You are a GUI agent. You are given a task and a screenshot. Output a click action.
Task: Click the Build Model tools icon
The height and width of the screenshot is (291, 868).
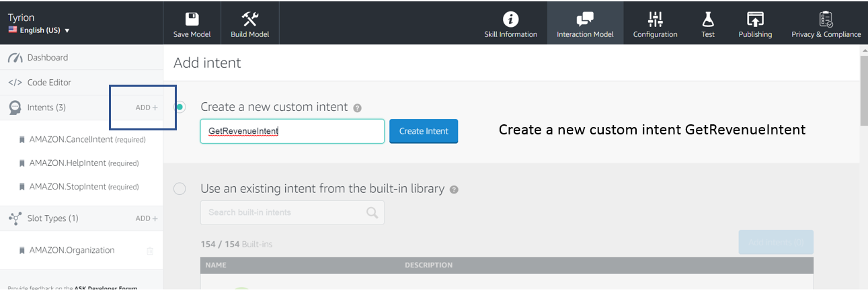coord(249,19)
